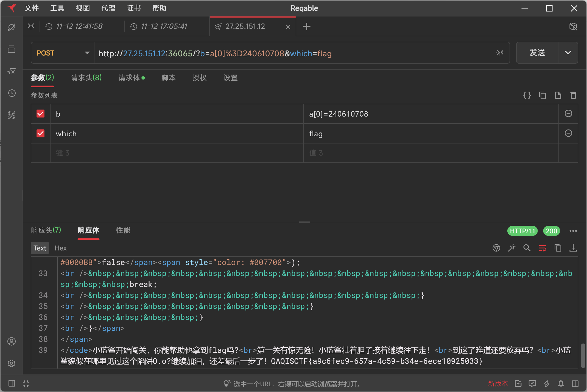587x392 pixels.
Task: Uncheck the b parameter checkbox
Action: coord(41,114)
